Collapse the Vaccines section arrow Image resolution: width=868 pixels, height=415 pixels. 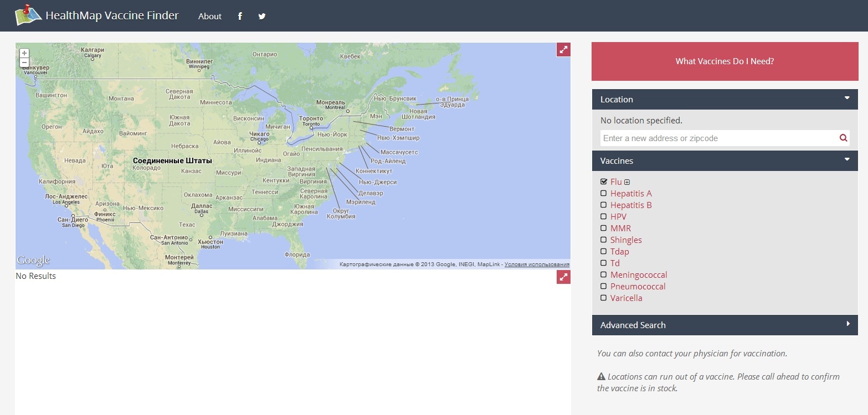point(847,160)
